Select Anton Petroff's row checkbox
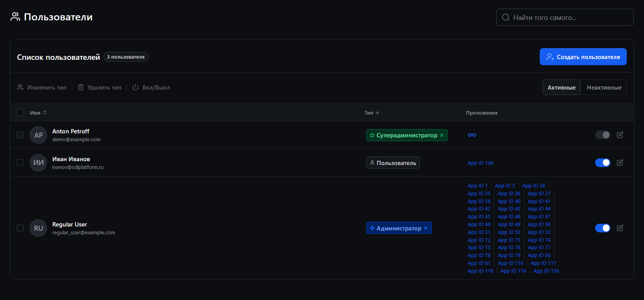644x300 pixels. pos(20,135)
